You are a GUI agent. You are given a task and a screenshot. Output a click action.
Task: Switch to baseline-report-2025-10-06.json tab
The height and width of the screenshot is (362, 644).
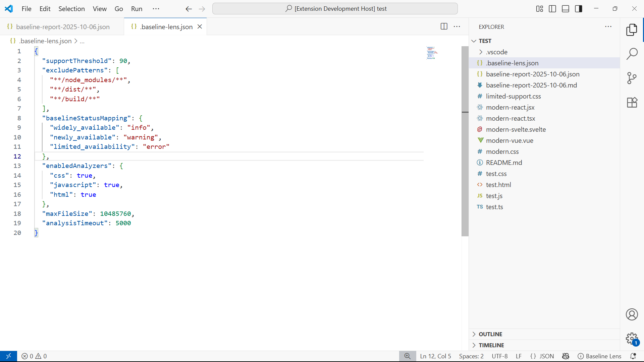tap(63, 27)
